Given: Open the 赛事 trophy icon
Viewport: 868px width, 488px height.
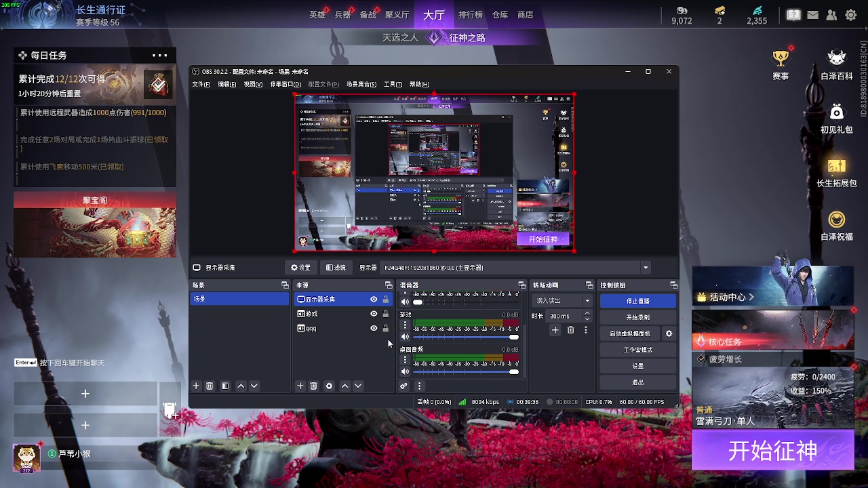Looking at the screenshot, I should (x=781, y=59).
